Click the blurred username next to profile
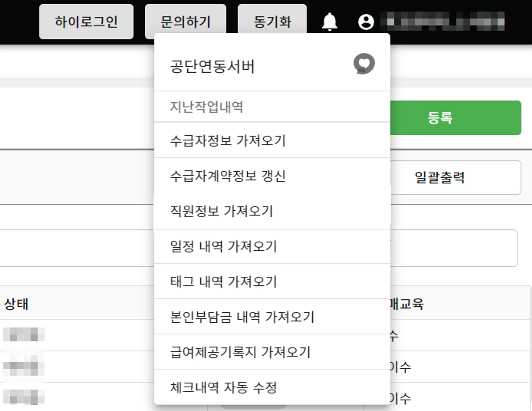 click(x=443, y=21)
